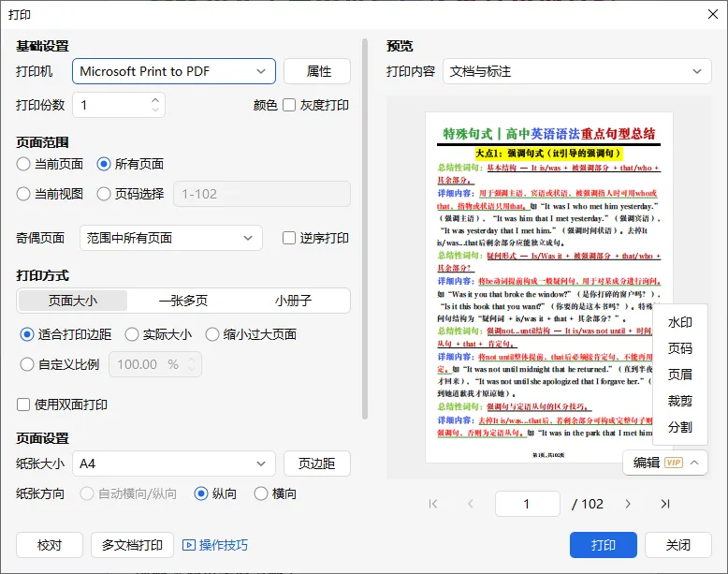Jump to last preview page
This screenshot has height=574, width=728.
point(665,504)
